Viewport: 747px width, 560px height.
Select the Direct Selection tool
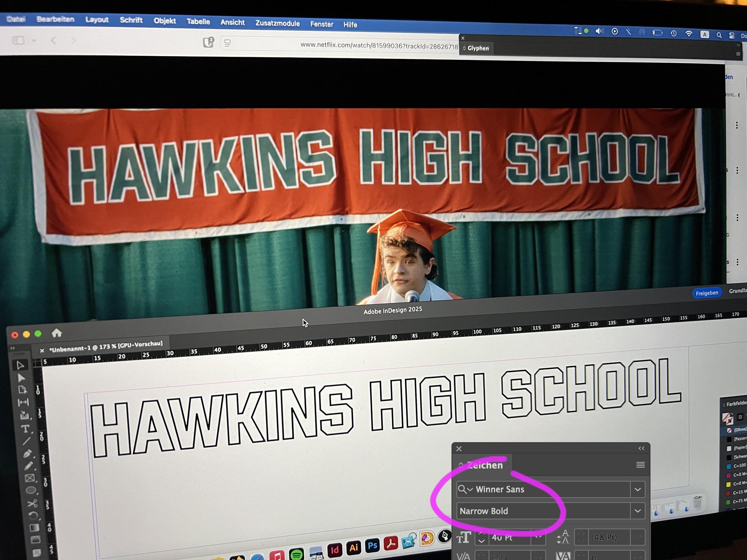21,378
